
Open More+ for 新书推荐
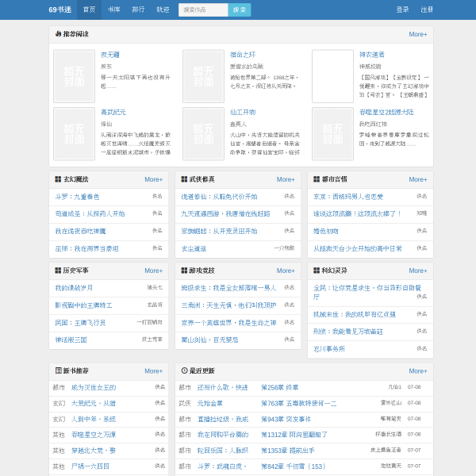154,371
